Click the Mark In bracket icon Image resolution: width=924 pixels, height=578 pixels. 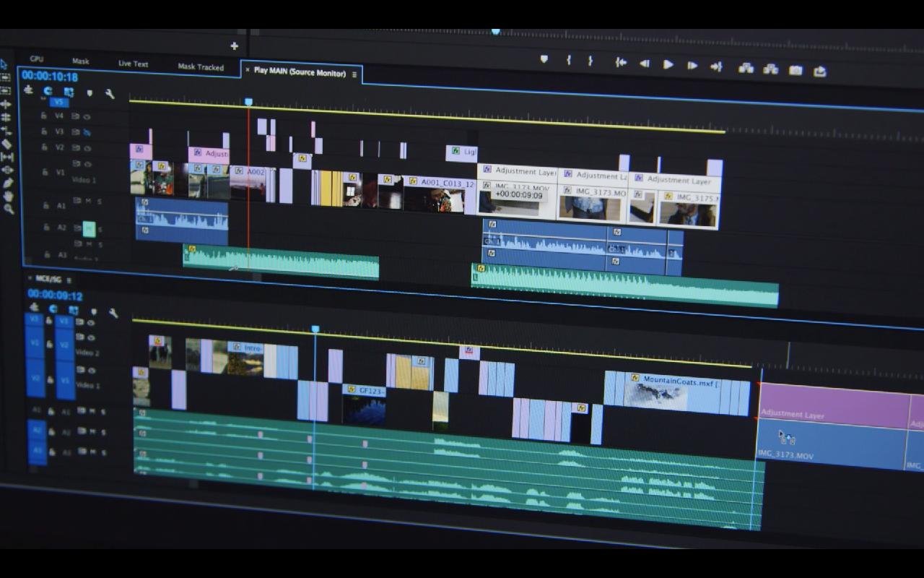pos(569,61)
